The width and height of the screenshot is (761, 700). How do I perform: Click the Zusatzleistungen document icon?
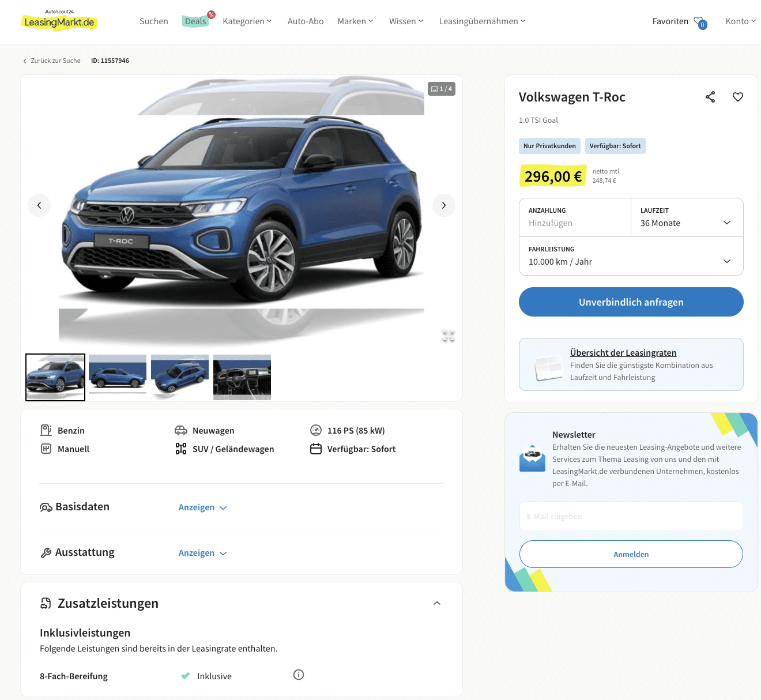point(46,603)
